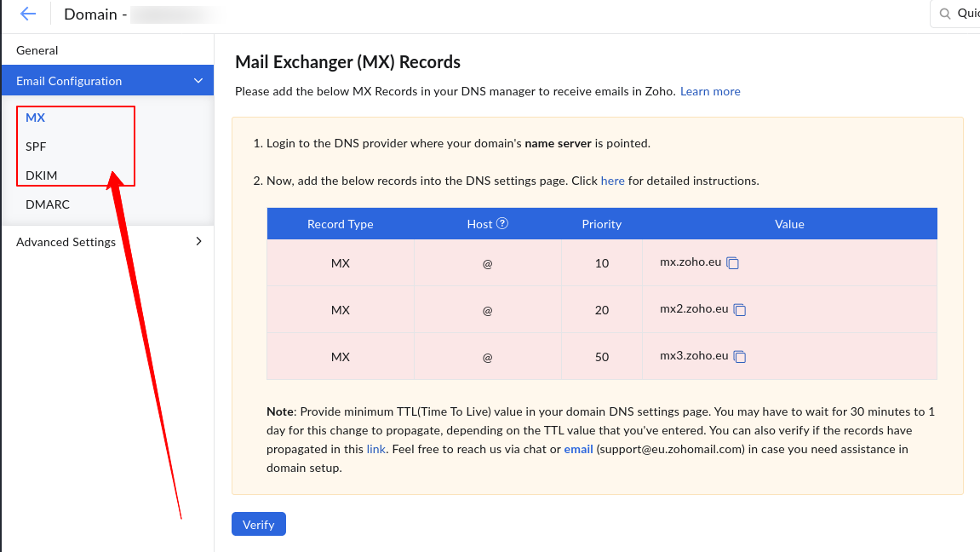Open the propagation check 'link'

click(375, 449)
